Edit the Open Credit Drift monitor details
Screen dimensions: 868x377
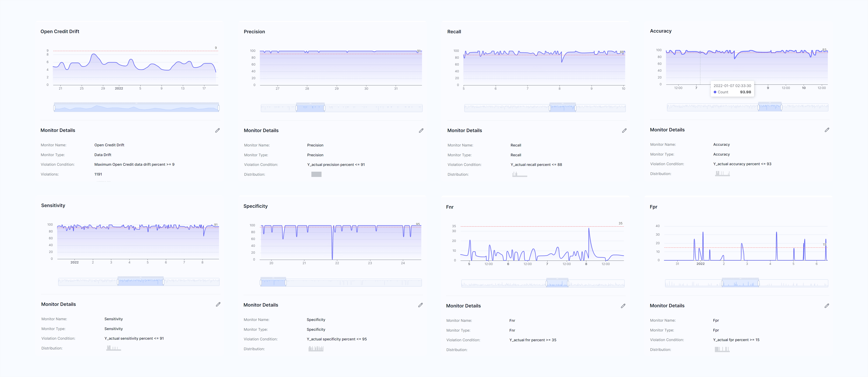point(217,130)
